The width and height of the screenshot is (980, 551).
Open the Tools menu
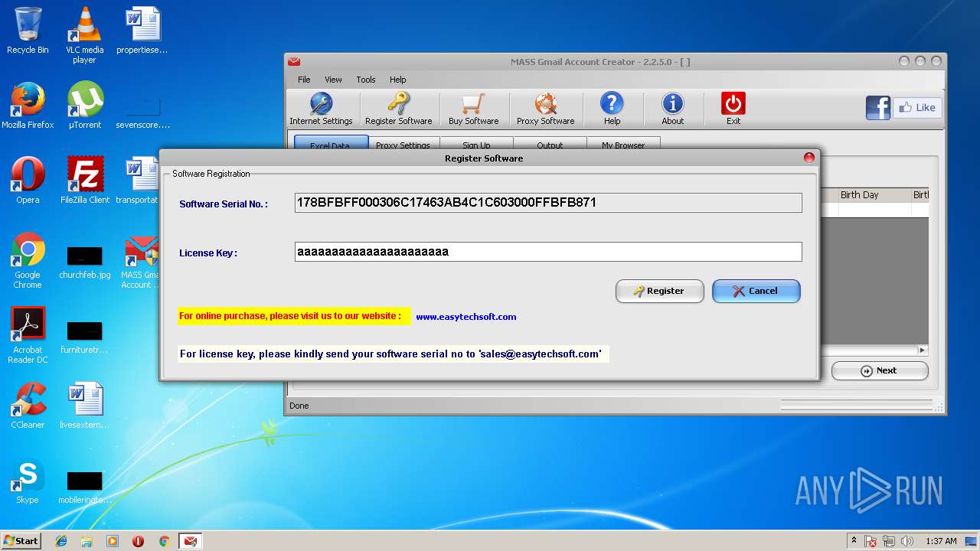(366, 80)
